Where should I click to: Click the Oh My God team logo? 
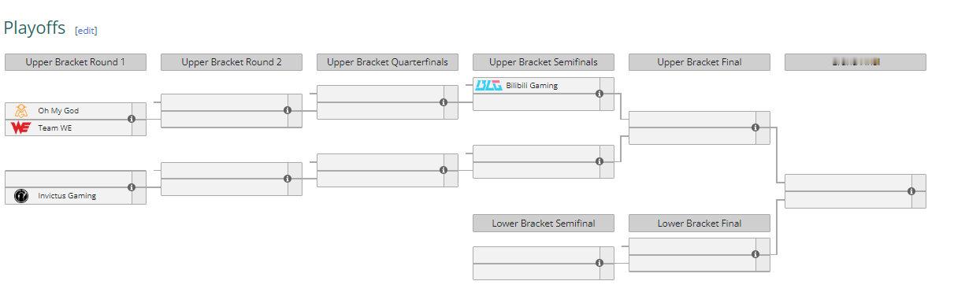pyautogui.click(x=21, y=111)
